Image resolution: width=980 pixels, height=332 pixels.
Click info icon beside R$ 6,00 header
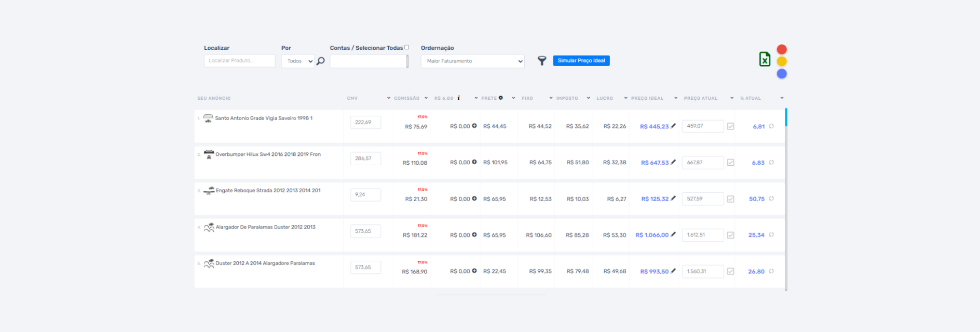click(x=458, y=98)
